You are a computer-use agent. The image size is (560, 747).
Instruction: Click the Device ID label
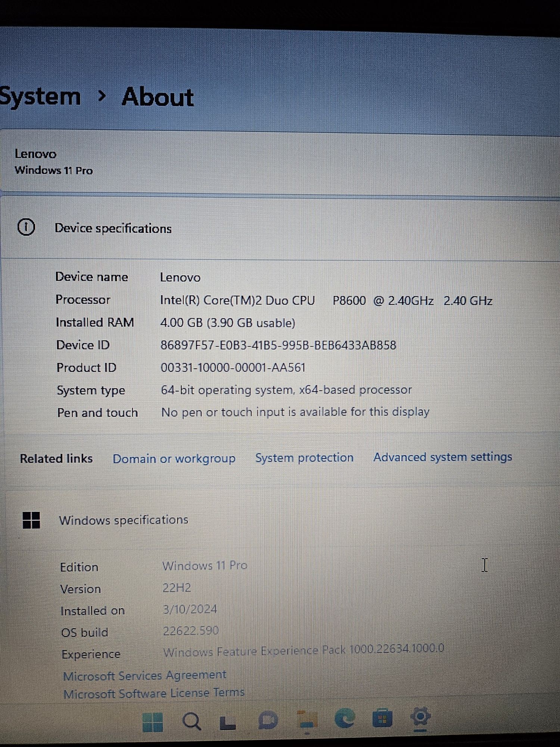(83, 345)
